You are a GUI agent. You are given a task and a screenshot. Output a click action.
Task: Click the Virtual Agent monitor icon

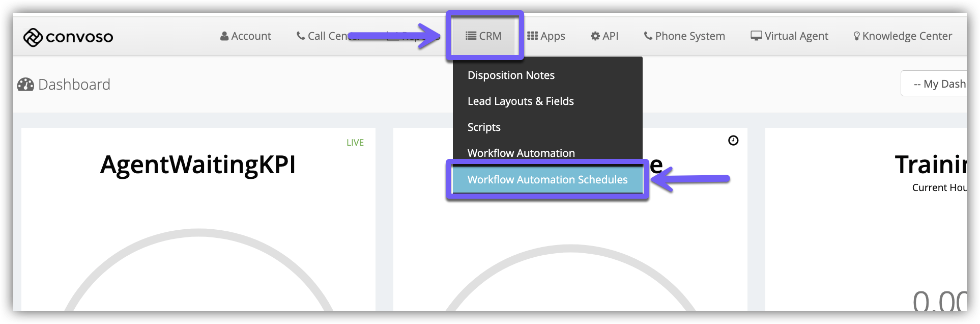tap(756, 36)
